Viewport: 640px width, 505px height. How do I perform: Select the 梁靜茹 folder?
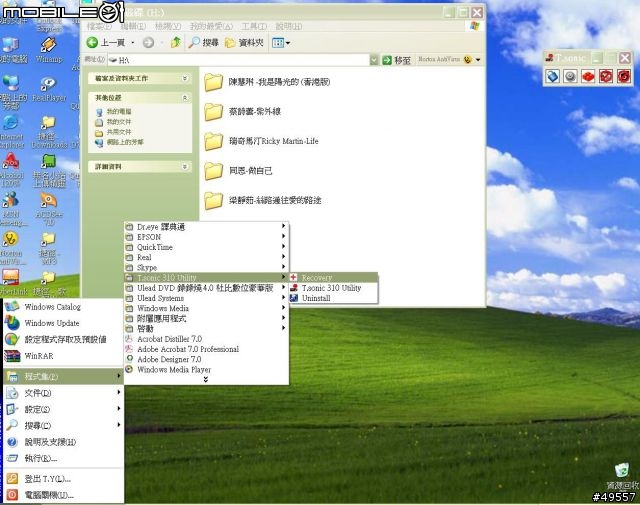263,200
